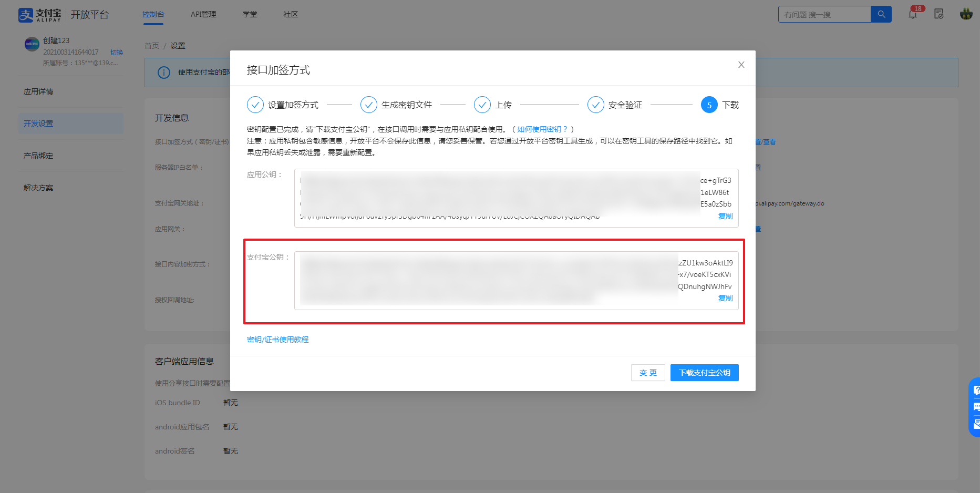Copy the 应用公钥 with 复制

coord(725,216)
